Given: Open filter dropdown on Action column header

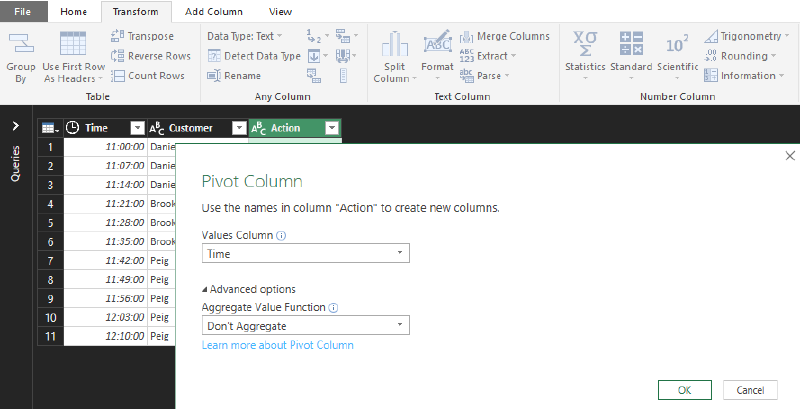Looking at the screenshot, I should (332, 128).
